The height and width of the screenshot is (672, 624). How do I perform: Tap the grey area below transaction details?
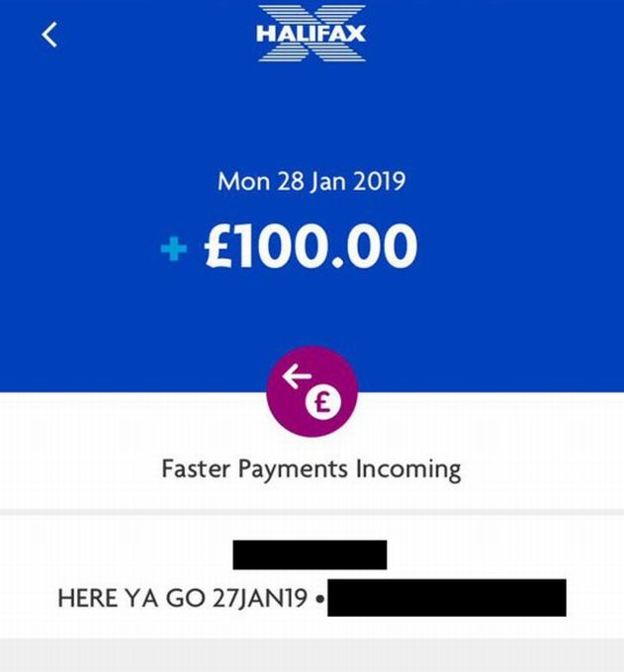(x=312, y=655)
